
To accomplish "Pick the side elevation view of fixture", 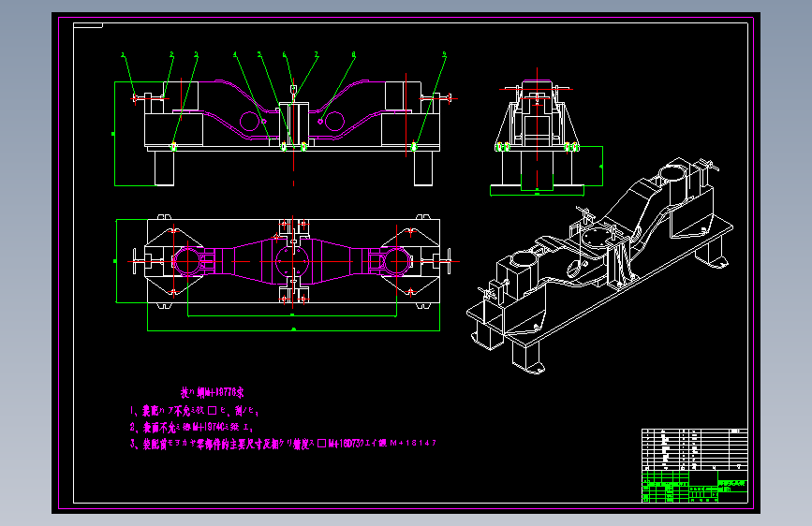I will (537, 136).
